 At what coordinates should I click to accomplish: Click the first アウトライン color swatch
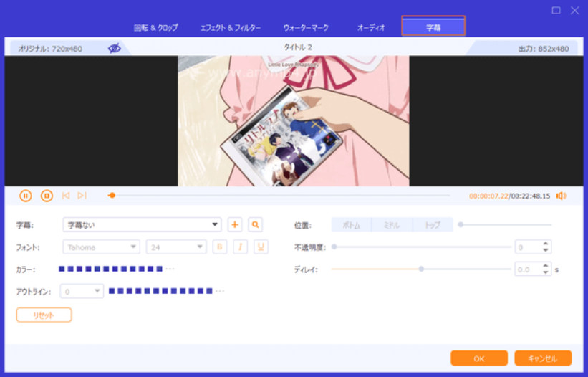[112, 291]
